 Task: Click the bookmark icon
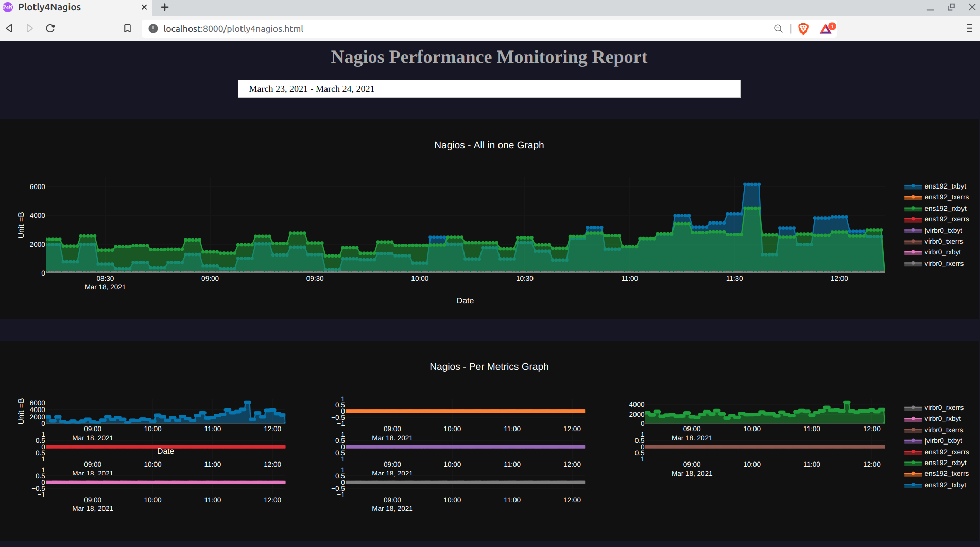pos(128,28)
